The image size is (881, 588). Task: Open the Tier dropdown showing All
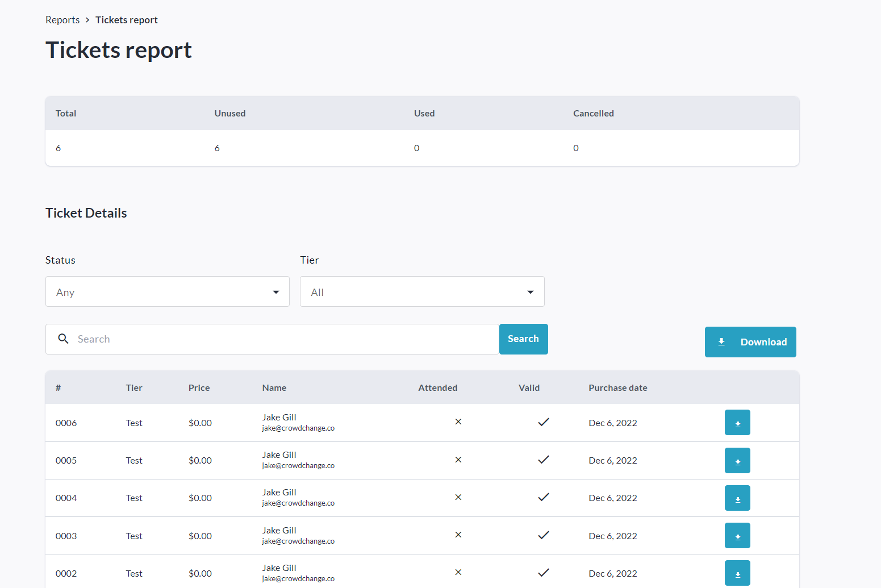(421, 292)
